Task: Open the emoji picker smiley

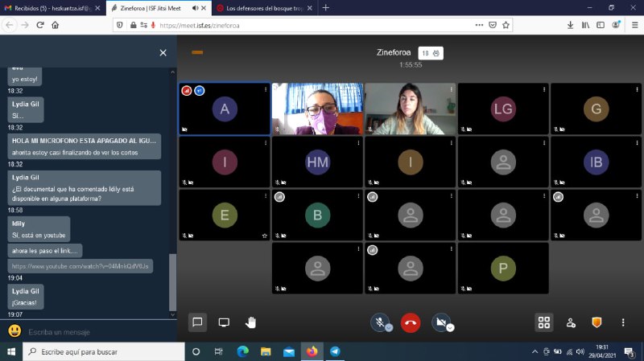Action: click(14, 331)
